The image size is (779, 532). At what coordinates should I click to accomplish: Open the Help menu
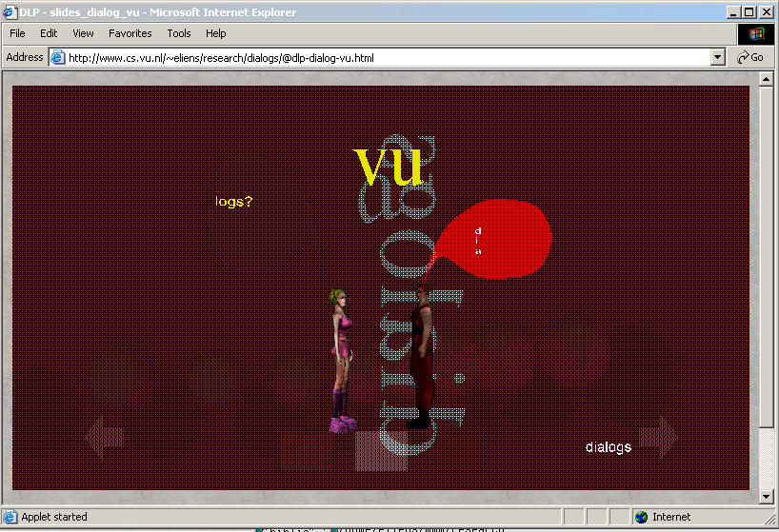click(x=215, y=33)
